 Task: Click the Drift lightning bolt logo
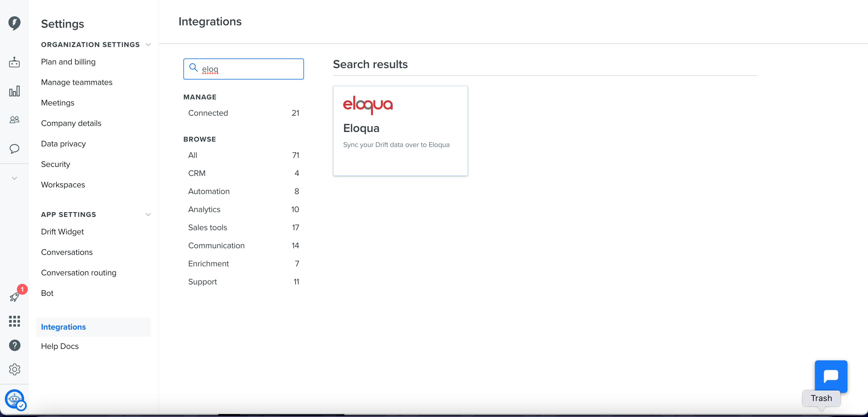point(14,23)
